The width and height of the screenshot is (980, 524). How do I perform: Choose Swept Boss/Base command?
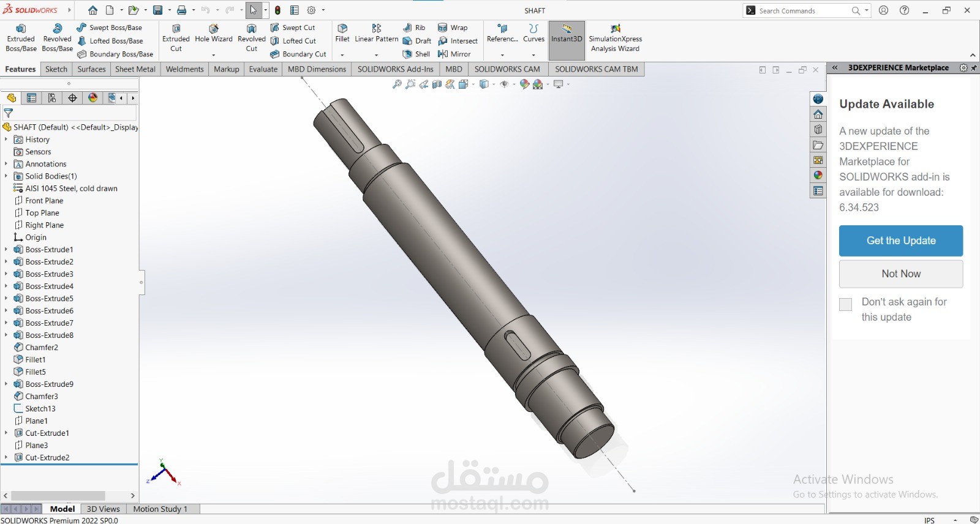(109, 28)
